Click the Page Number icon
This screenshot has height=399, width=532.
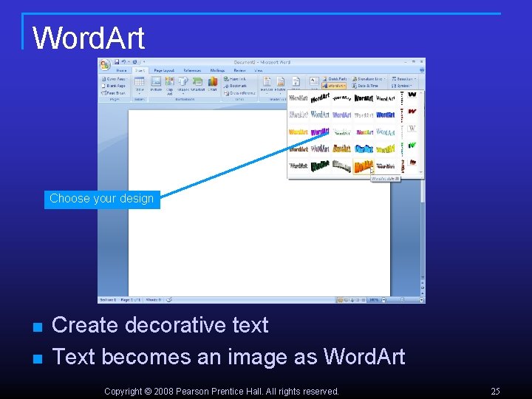click(x=296, y=83)
